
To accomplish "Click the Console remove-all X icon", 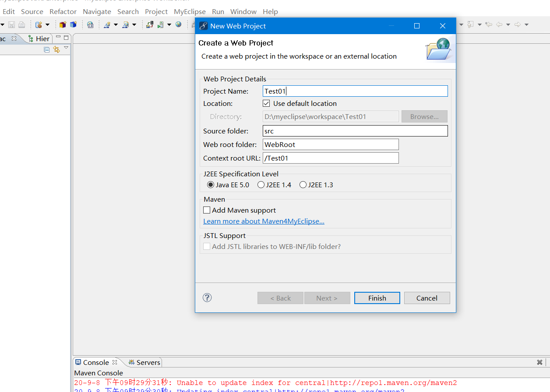I will (539, 362).
